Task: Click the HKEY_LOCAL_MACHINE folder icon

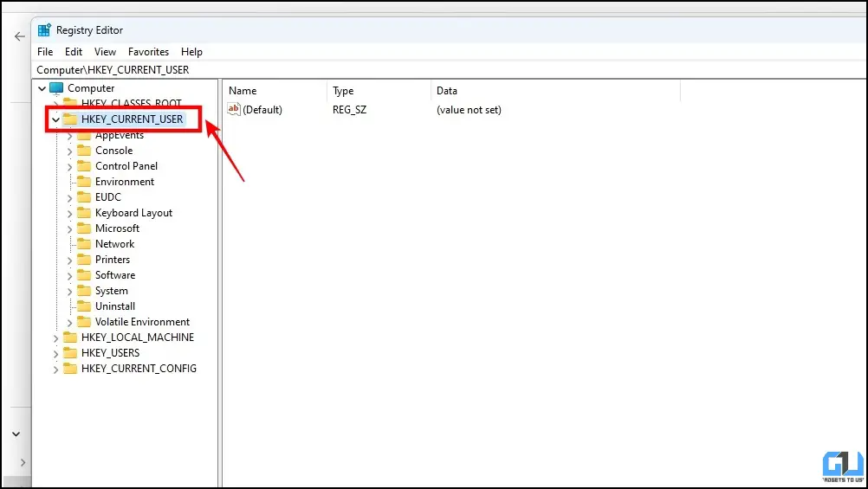Action: (x=70, y=337)
